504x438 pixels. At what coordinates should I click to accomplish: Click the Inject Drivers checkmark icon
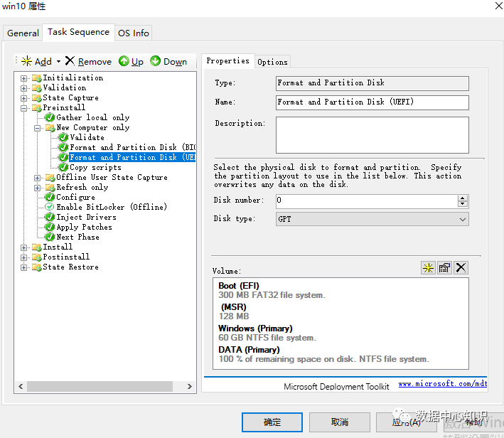click(x=50, y=218)
